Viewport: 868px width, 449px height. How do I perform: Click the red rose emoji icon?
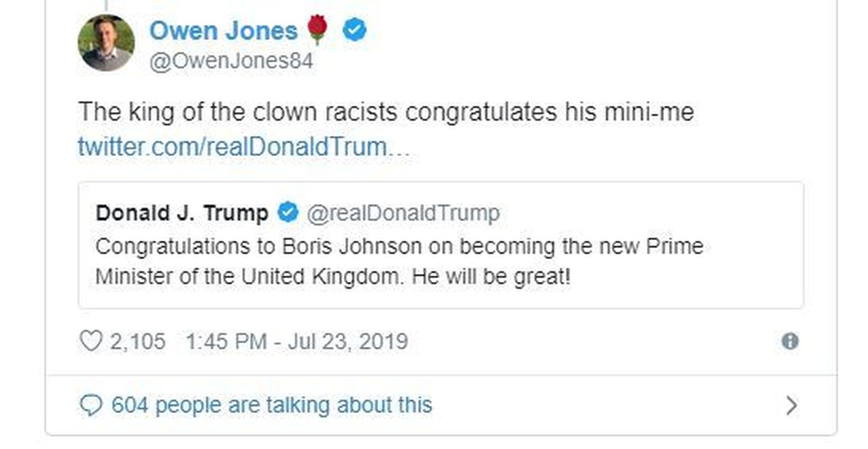tap(318, 29)
